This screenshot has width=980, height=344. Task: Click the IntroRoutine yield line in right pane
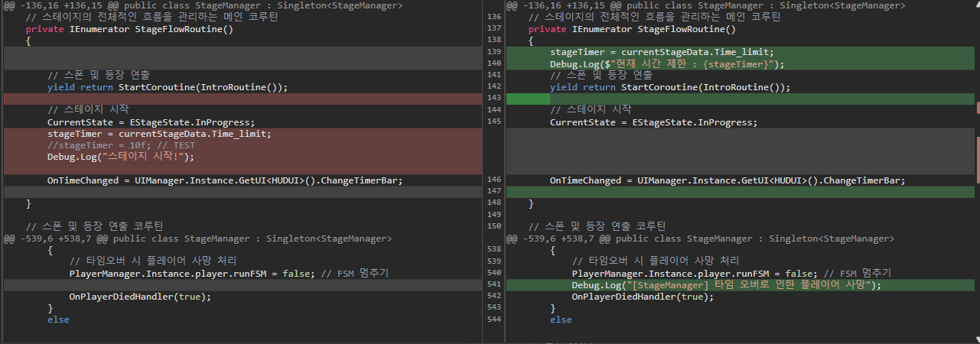point(669,87)
